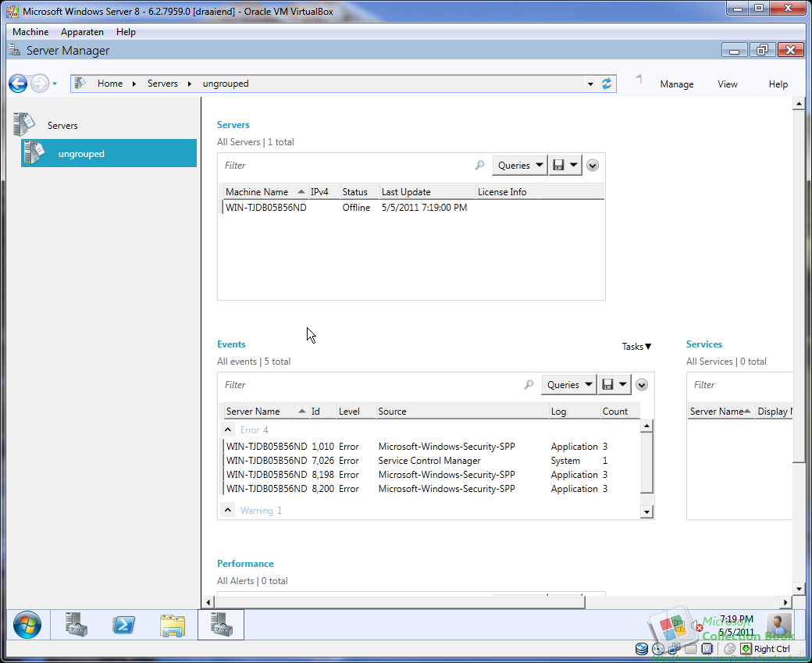Open Windows PowerShell from the taskbar
The height and width of the screenshot is (663, 812).
pyautogui.click(x=124, y=625)
